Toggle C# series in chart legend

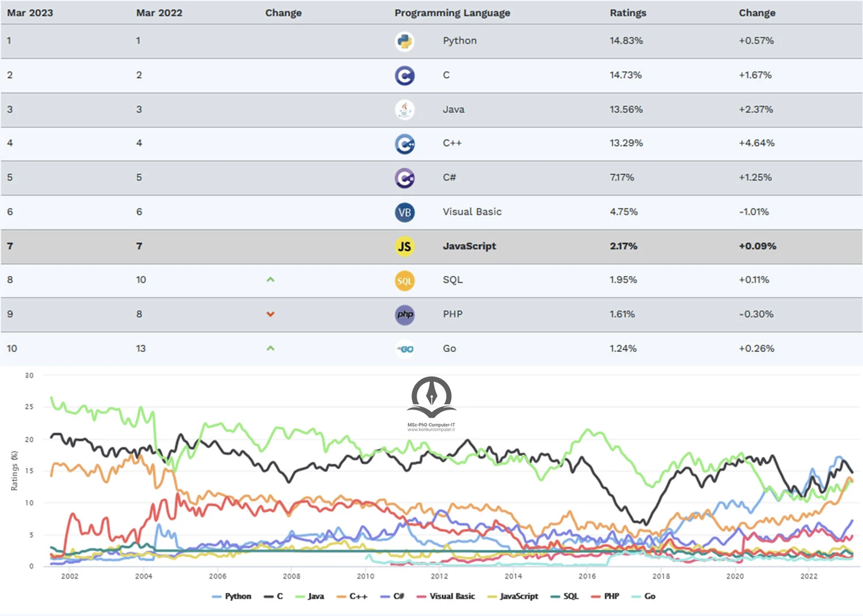point(392,596)
